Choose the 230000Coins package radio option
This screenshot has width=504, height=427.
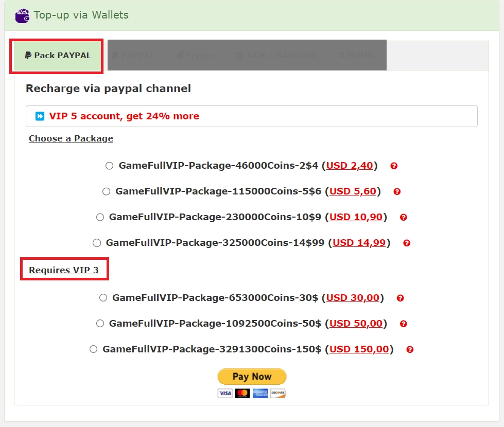[x=100, y=217]
